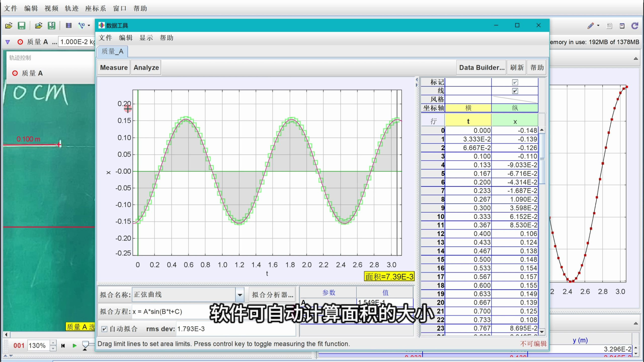Click the open file folder icon
Screen dimensions: 644x362
click(9, 26)
